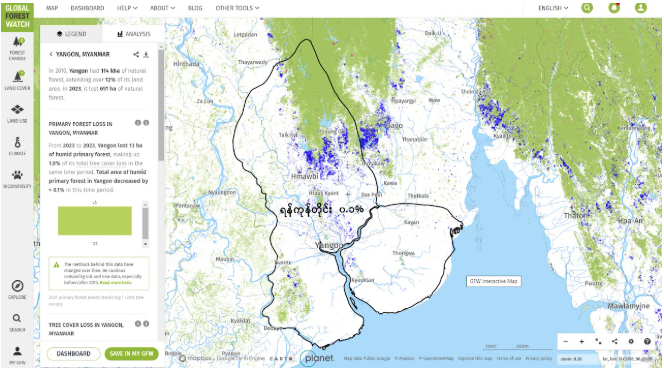Image resolution: width=664 pixels, height=372 pixels.
Task: Go back from Yangon, Myanmar analysis
Action: (51, 54)
